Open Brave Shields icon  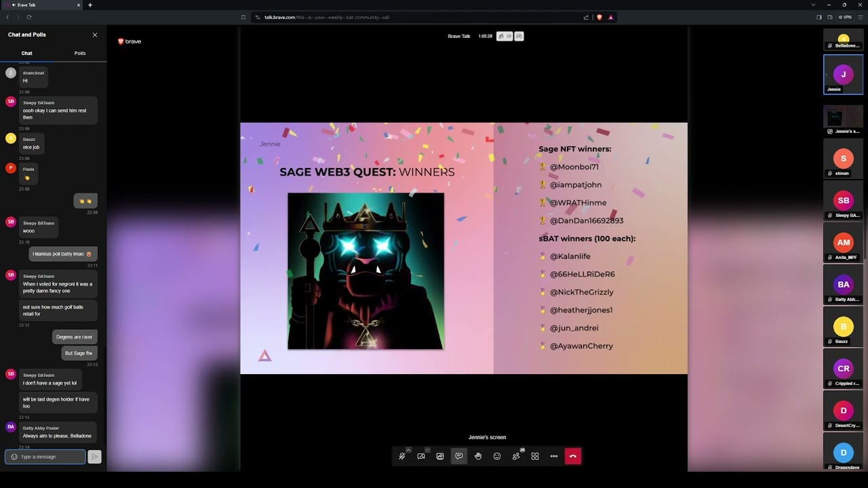(x=599, y=17)
